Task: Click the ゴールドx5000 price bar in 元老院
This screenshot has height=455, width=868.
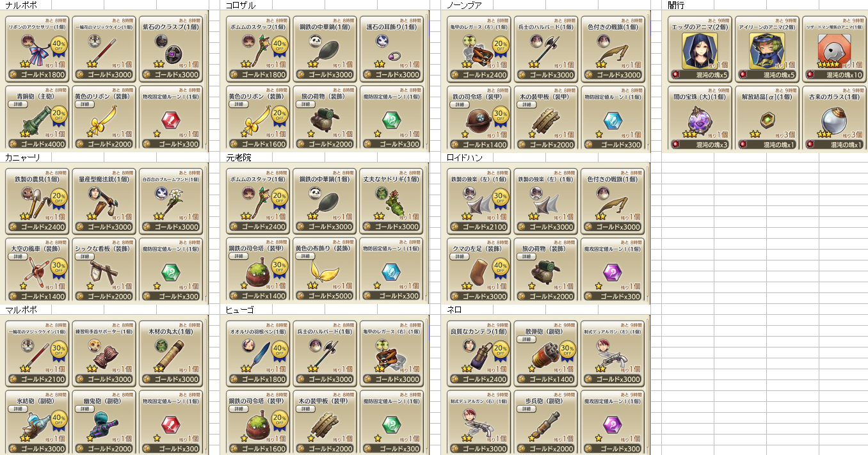Action: pos(325,296)
